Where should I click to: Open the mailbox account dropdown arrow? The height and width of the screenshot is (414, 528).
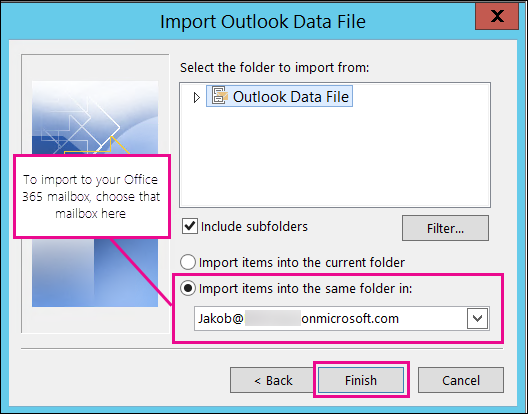coord(477,318)
